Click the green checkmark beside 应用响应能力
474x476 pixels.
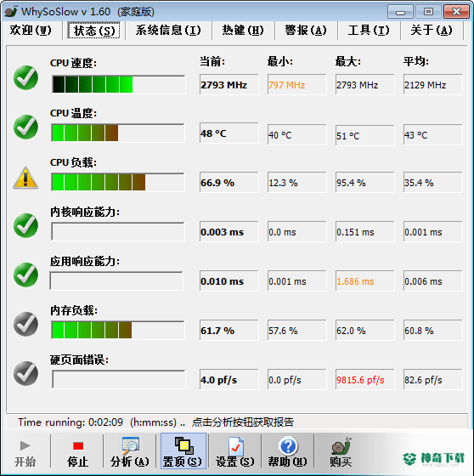[25, 275]
